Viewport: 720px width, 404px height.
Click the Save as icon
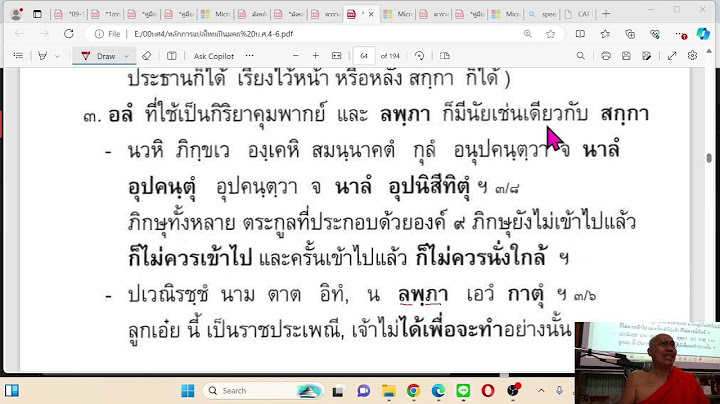[x=647, y=56]
